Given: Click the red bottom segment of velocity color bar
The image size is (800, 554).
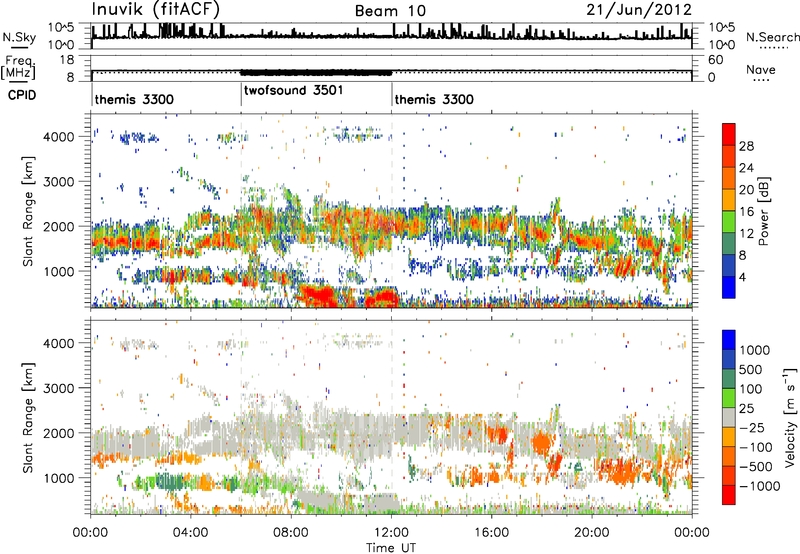Looking at the screenshot, I should 729,495.
